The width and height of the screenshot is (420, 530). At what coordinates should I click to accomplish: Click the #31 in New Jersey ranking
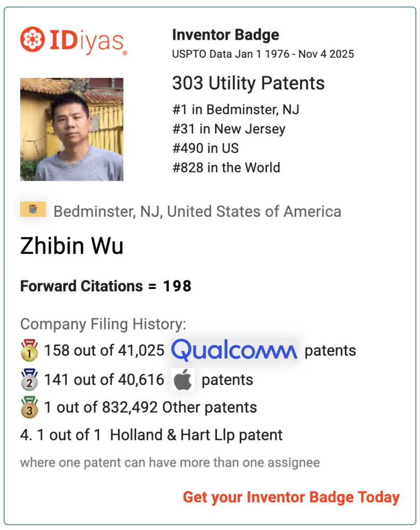pyautogui.click(x=228, y=129)
